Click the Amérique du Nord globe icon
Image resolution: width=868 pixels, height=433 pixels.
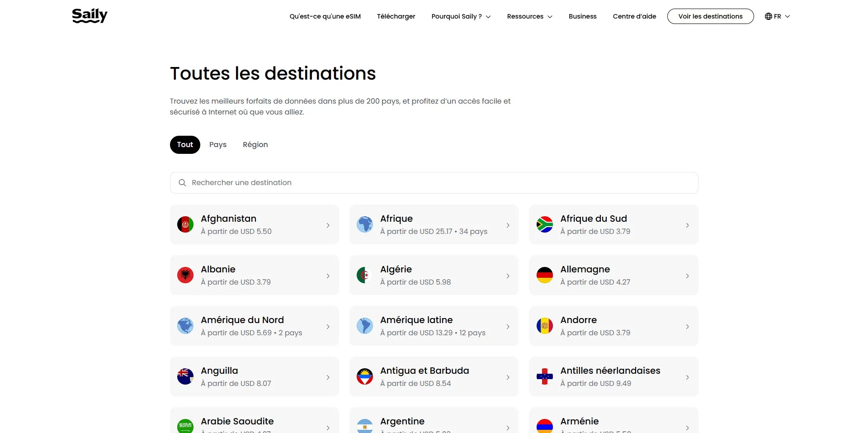(x=185, y=326)
